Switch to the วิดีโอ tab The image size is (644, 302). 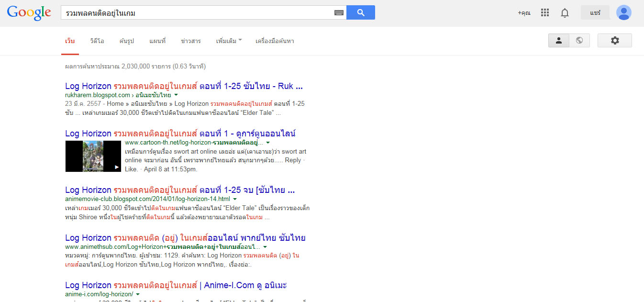pos(97,41)
